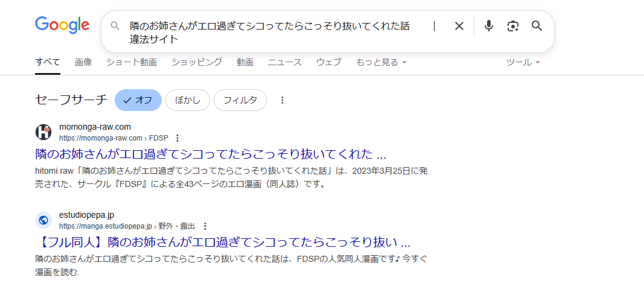Viewport: 644px width, 295px height.
Task: Select SafeSearch オフ option chip
Action: click(138, 100)
